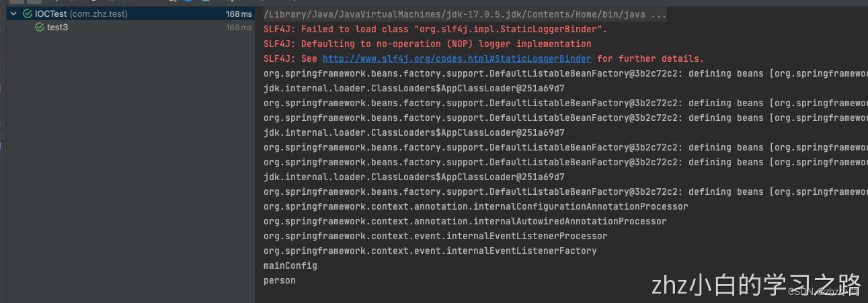This screenshot has width=868, height=303.
Task: Expand the folded java command ellipsis
Action: coord(659,14)
